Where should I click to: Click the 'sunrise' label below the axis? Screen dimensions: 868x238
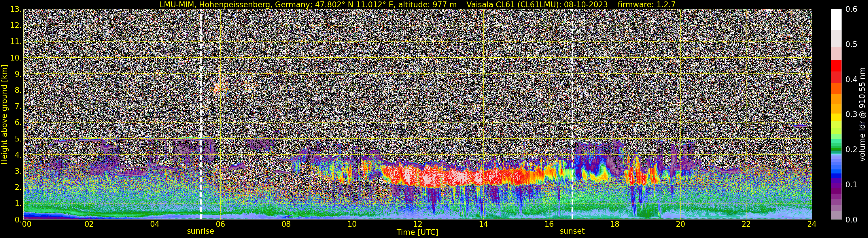(201, 231)
